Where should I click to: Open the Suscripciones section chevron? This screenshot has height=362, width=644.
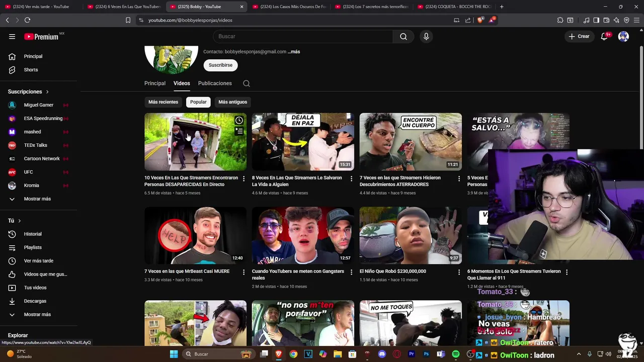click(47, 92)
